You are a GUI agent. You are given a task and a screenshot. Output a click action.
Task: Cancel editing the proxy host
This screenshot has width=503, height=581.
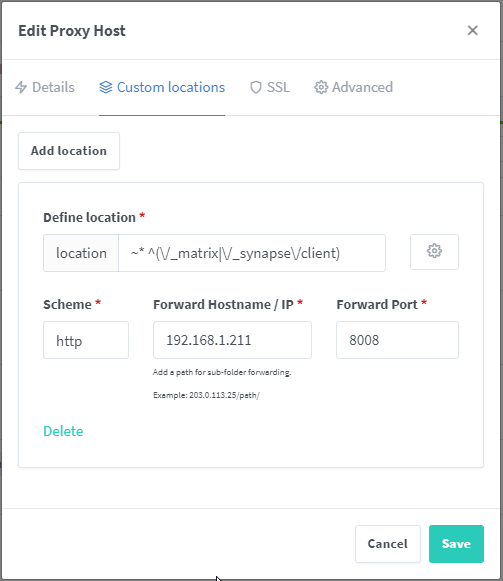pos(388,544)
